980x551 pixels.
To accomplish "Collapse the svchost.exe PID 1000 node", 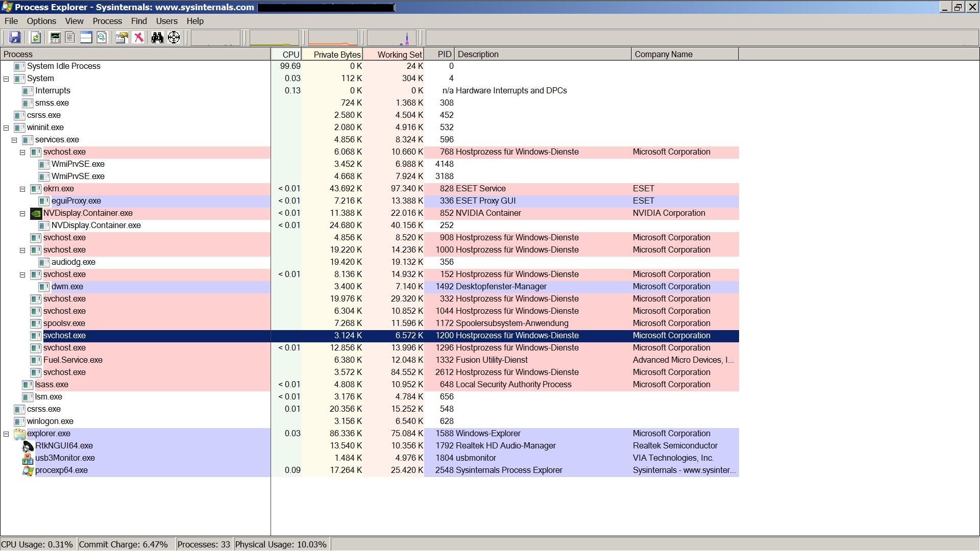I will (x=22, y=251).
